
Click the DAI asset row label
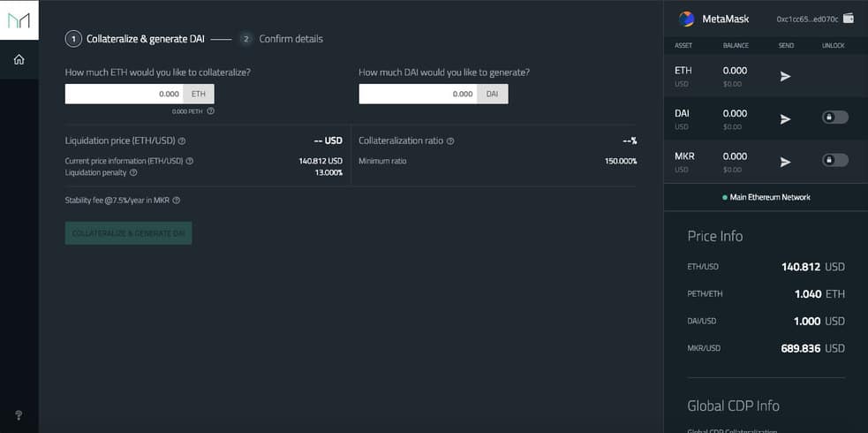(x=682, y=113)
